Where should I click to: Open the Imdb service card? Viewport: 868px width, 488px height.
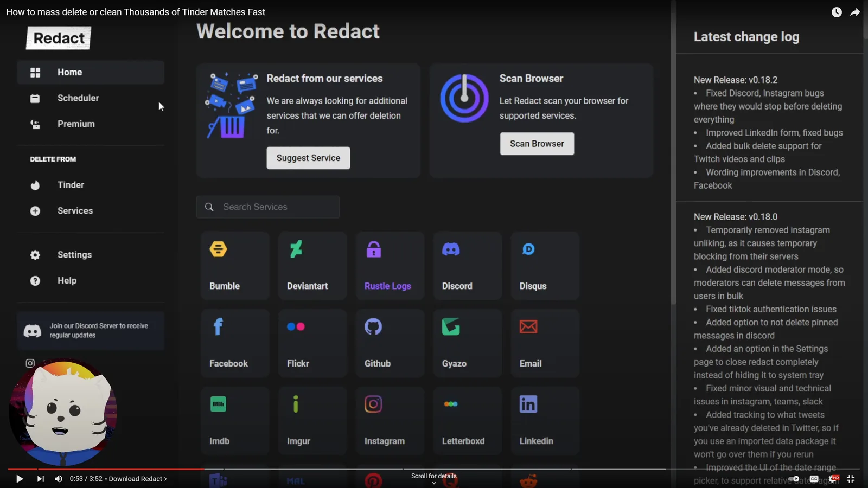(x=235, y=421)
